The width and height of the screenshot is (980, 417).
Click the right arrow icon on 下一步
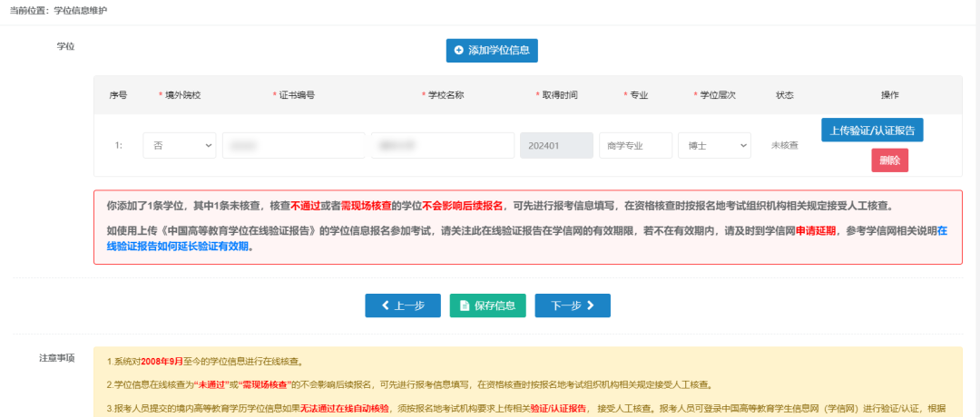(x=591, y=305)
